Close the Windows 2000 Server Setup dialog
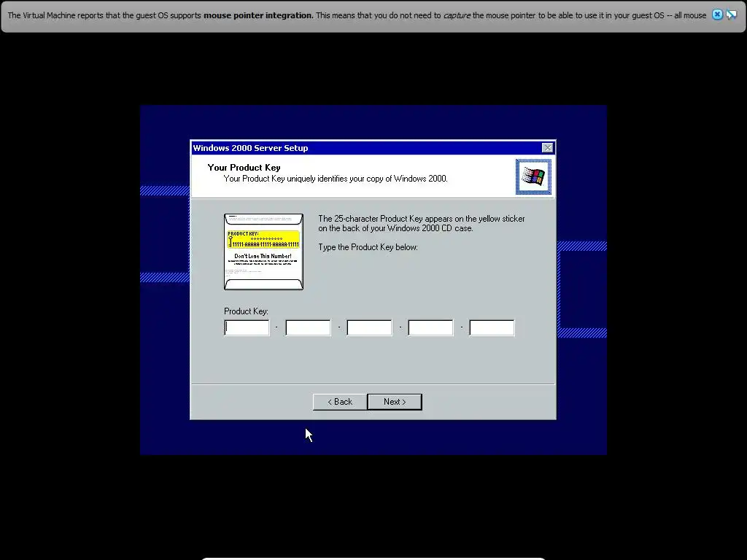 pos(548,147)
